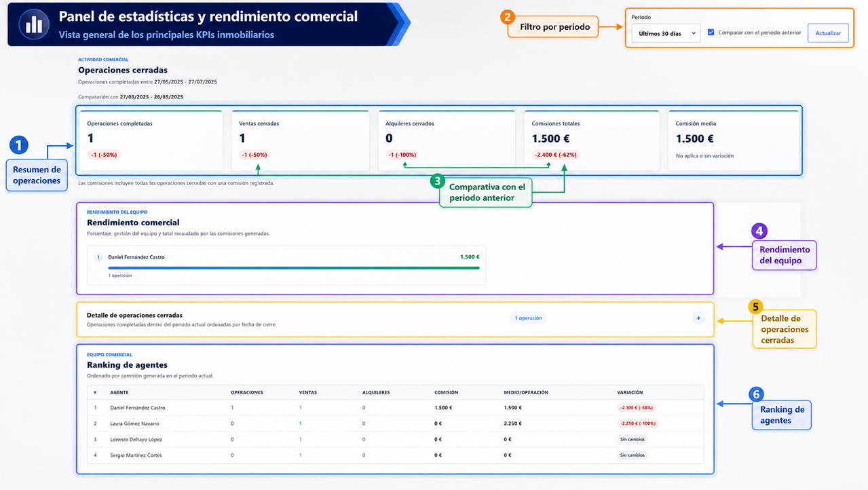This screenshot has height=490, width=868.
Task: Click the orange number 2 annotation badge
Action: [x=507, y=17]
